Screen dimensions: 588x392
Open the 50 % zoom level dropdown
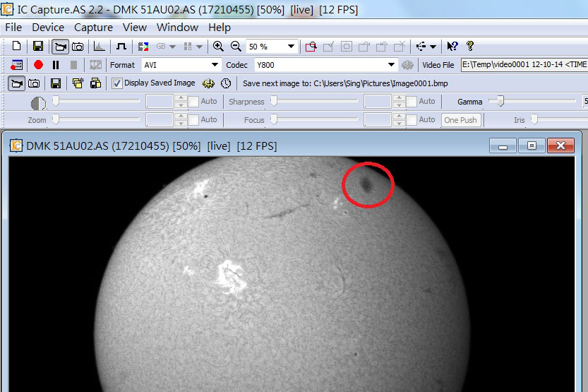[291, 47]
